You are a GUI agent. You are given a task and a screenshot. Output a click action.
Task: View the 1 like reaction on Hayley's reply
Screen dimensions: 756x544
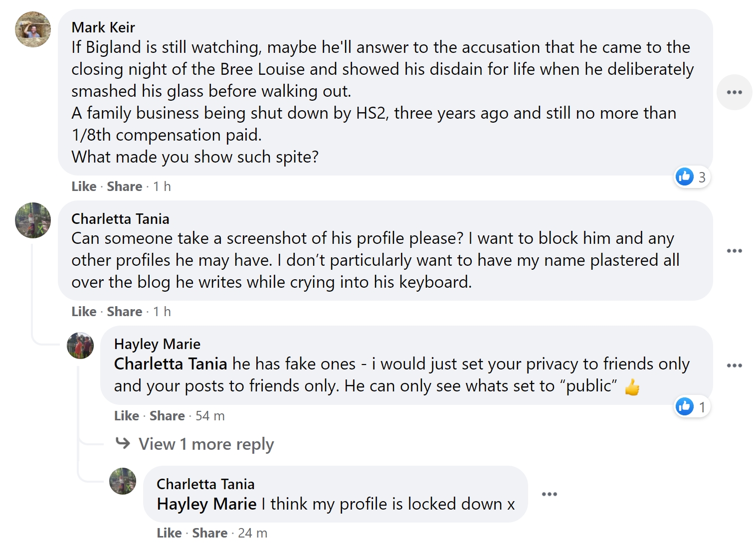click(692, 407)
